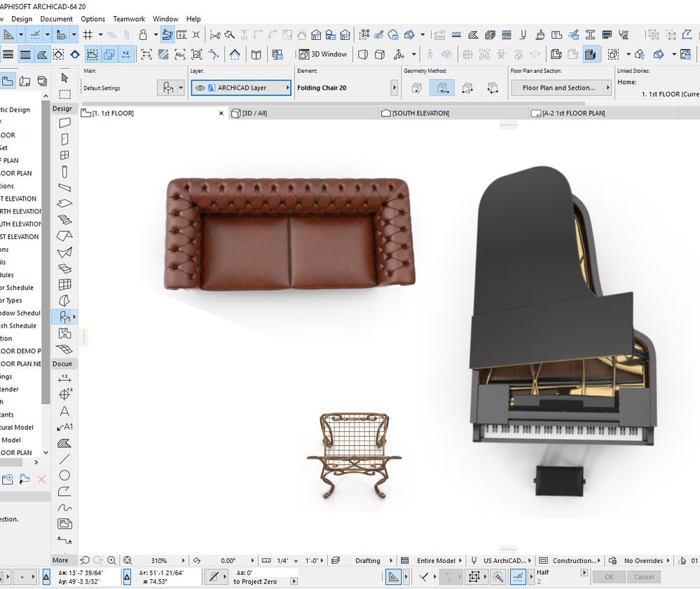This screenshot has height=589, width=700.
Task: Select the Stair tool
Action: 64,219
